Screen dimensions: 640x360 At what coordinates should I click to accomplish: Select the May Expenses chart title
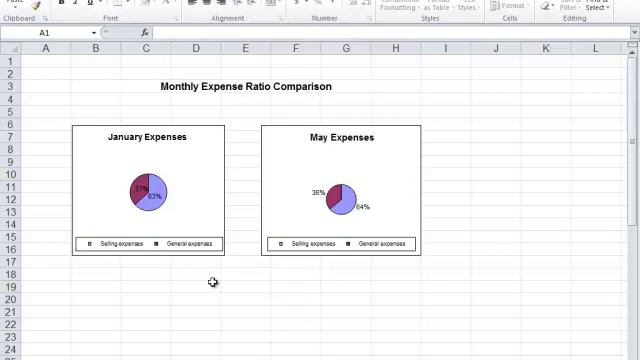pos(342,138)
